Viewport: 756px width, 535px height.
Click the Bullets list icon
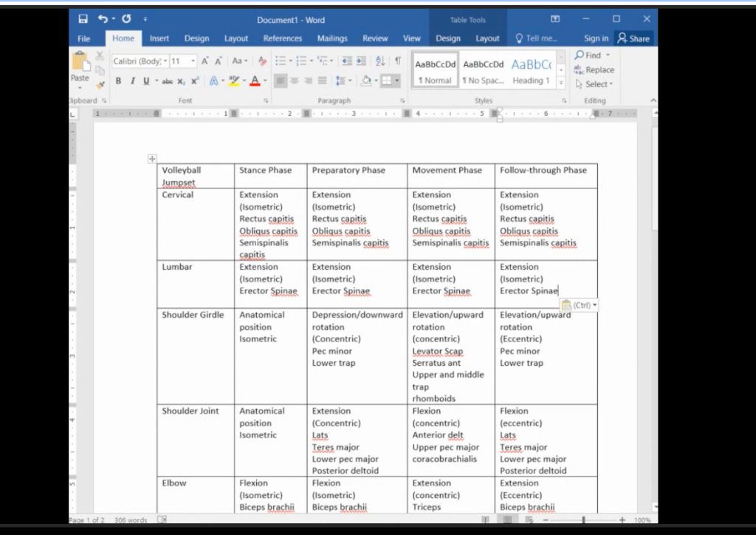coord(280,61)
